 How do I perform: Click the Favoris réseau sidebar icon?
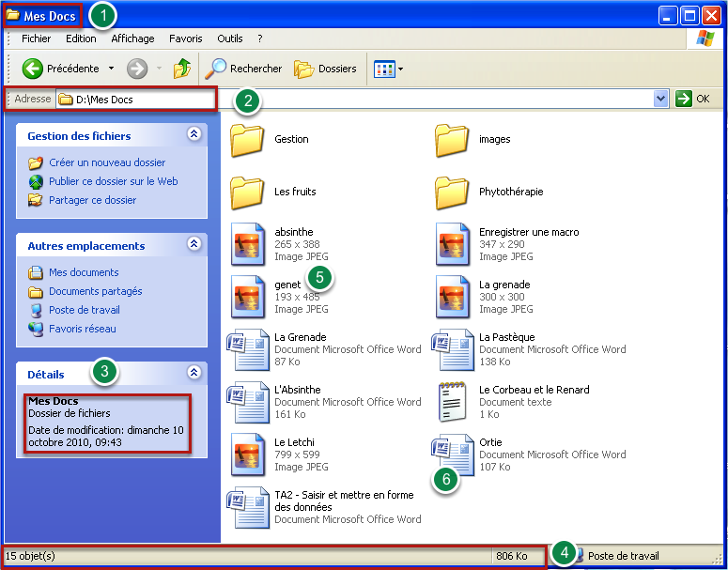tap(36, 329)
